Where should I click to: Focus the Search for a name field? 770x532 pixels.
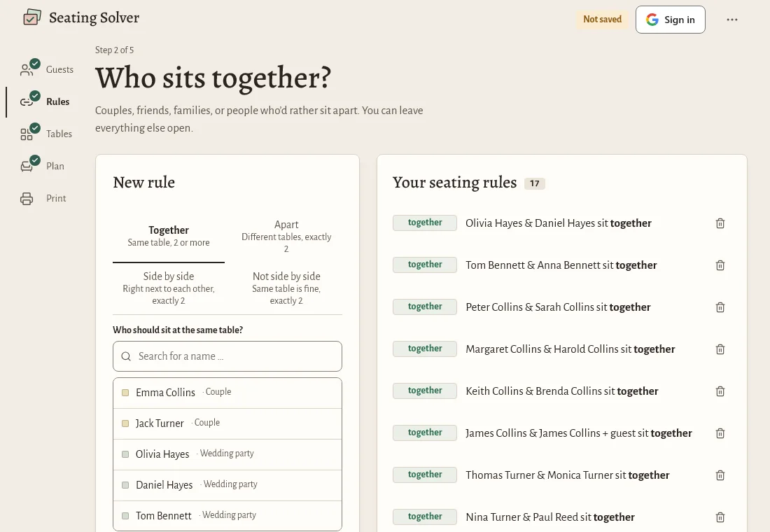227,356
